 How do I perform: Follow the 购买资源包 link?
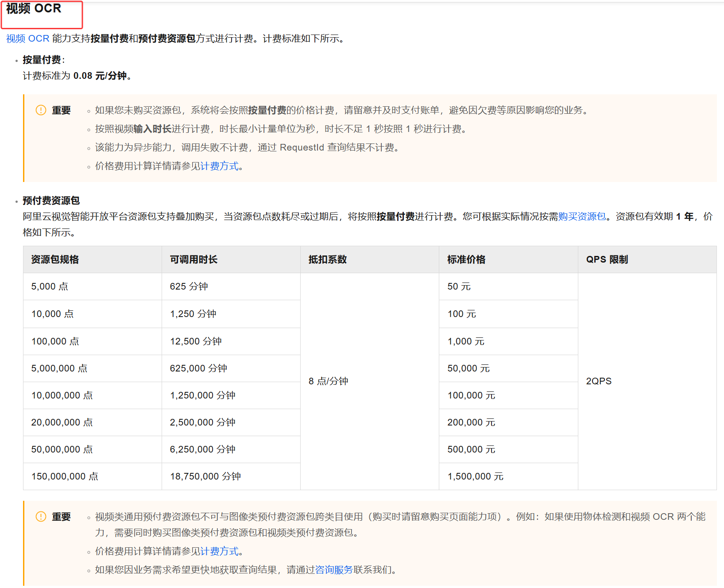pos(582,217)
